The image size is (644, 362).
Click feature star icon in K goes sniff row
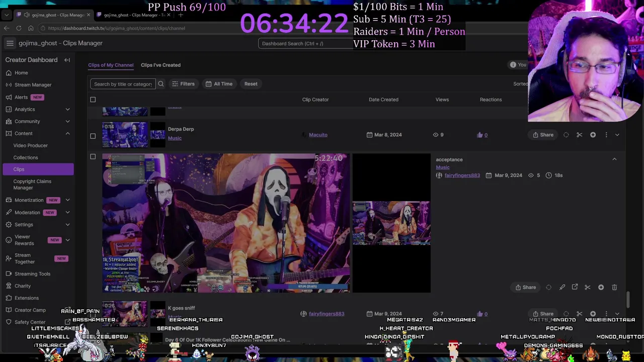(593, 314)
